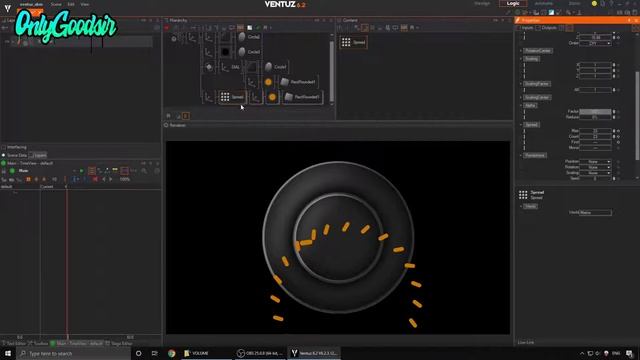Select the Spread node in Content panel
This screenshot has height=360, width=640.
click(353, 42)
